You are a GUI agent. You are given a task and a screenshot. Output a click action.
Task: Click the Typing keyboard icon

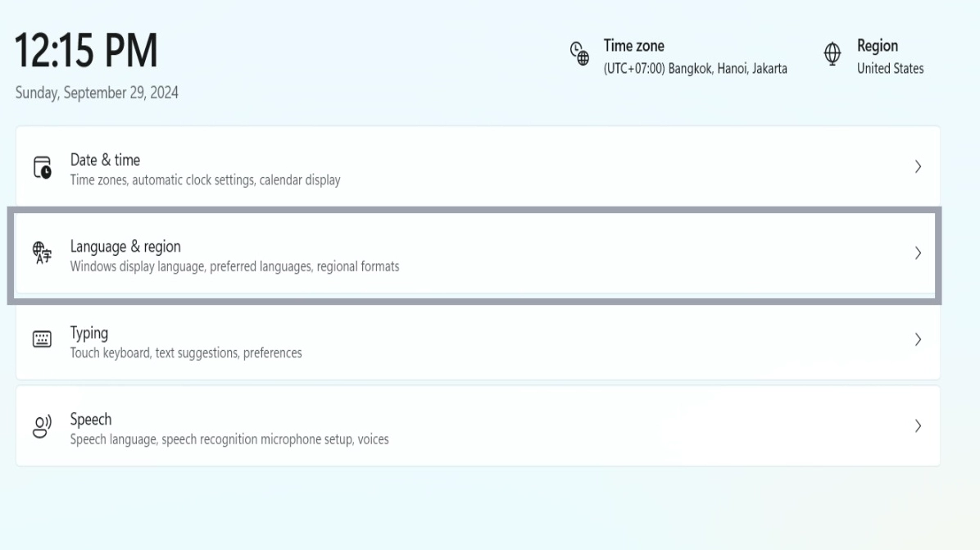pos(42,339)
